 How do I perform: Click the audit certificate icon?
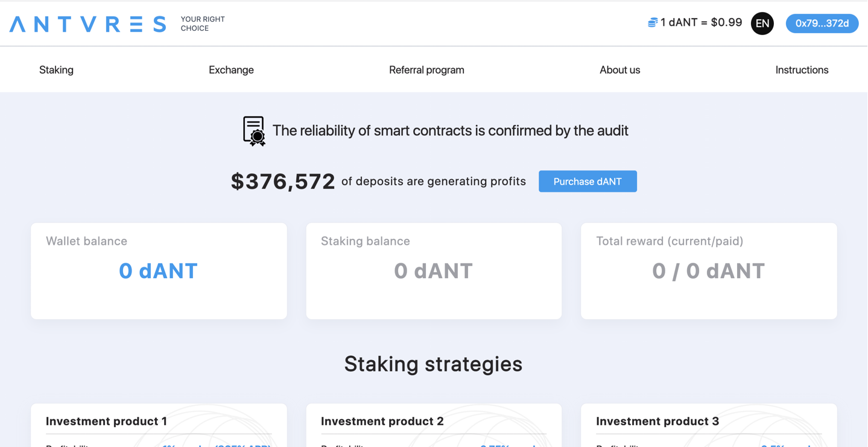tap(254, 131)
